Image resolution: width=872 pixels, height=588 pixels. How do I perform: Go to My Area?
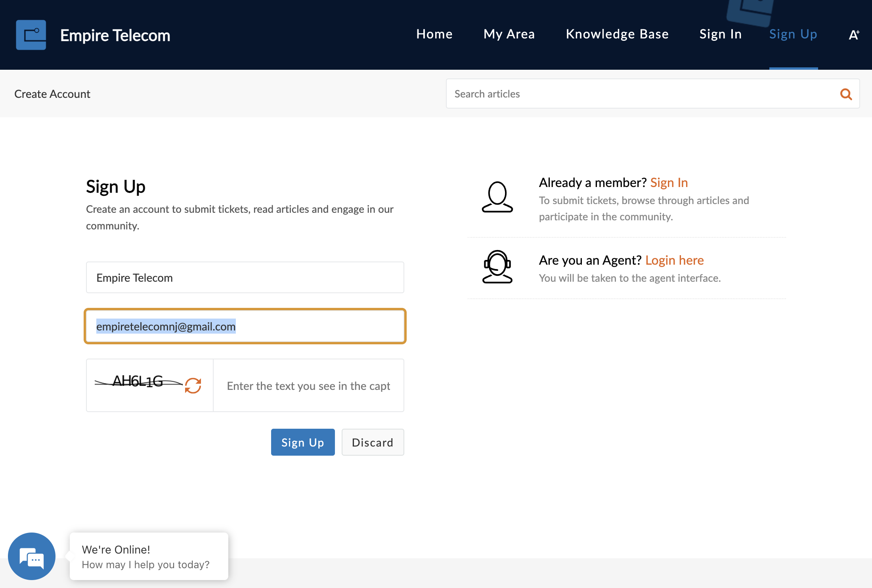pos(509,34)
